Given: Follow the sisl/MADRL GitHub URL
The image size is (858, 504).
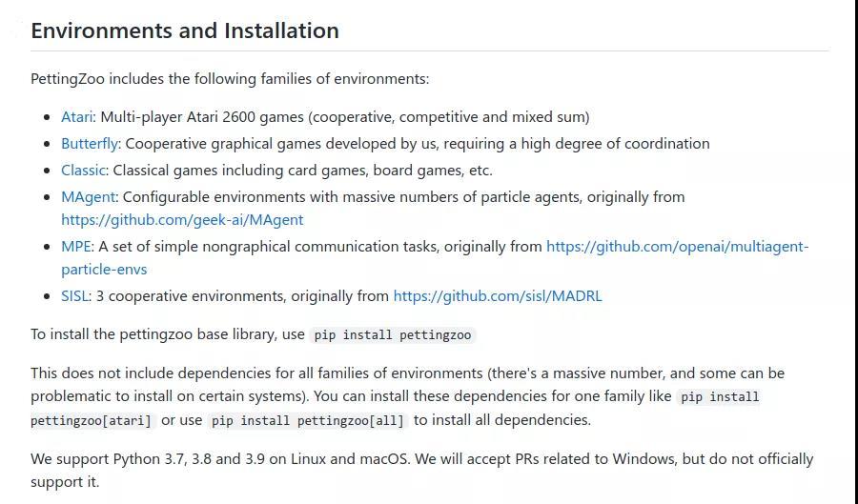Looking at the screenshot, I should [x=497, y=296].
